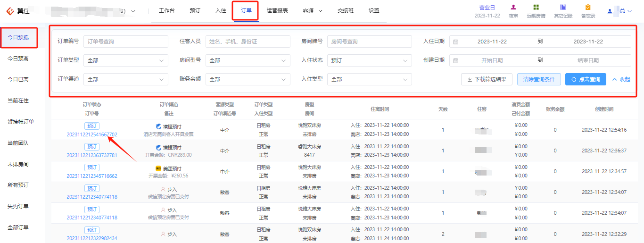Click creation time 2023-11-22 12:32:29
This screenshot has width=644, height=243.
coord(604,234)
